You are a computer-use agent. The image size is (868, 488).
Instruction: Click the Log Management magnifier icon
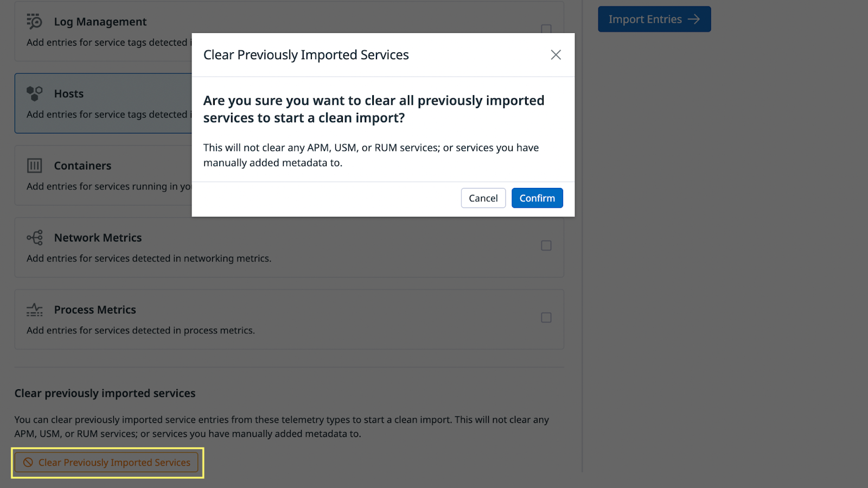(34, 21)
